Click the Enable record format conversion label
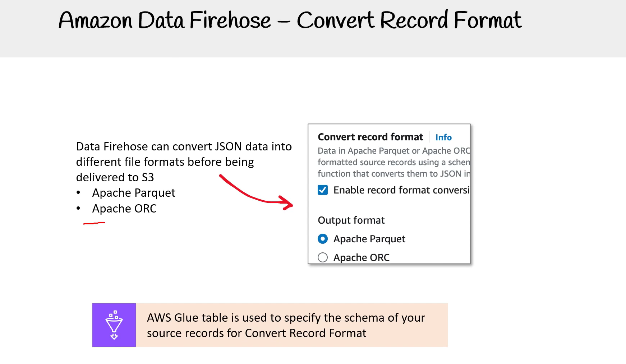 click(x=401, y=190)
